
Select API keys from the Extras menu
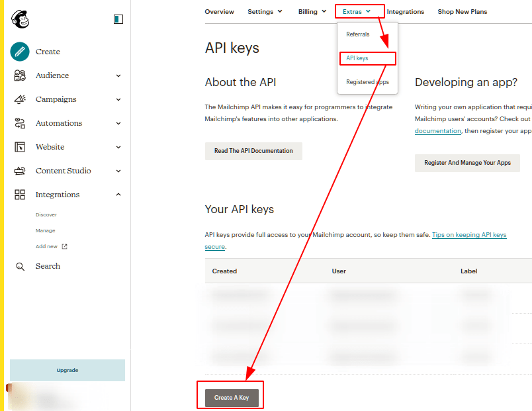(357, 58)
